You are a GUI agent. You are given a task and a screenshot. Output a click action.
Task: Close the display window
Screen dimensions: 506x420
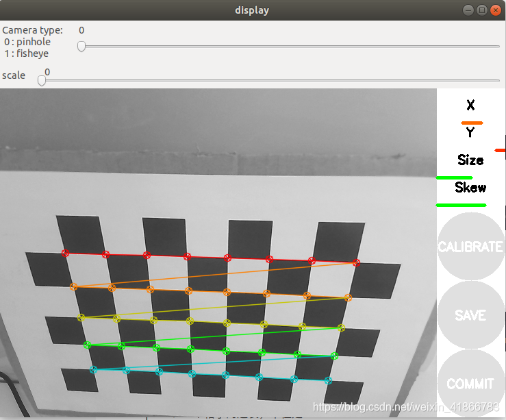tap(495, 10)
